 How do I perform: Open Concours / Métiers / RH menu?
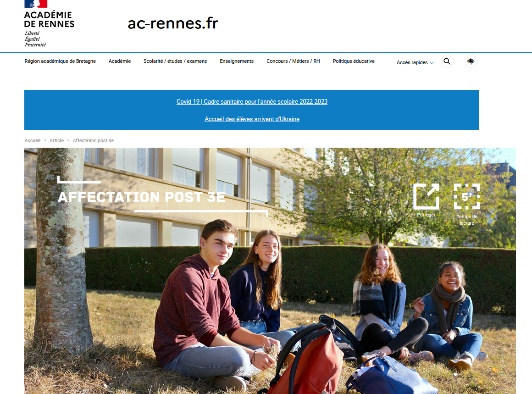[x=293, y=61]
